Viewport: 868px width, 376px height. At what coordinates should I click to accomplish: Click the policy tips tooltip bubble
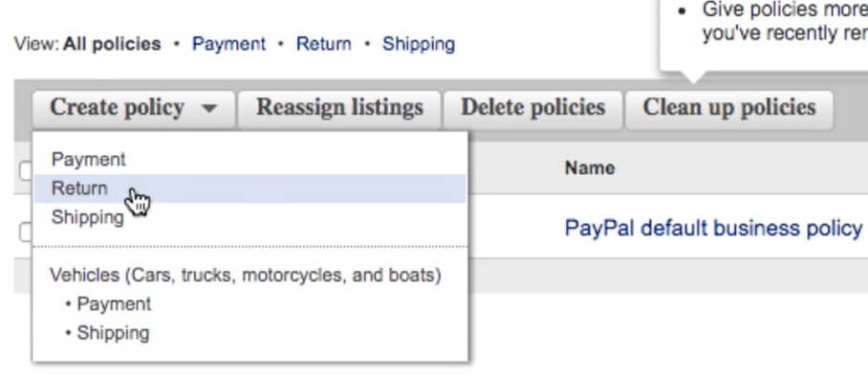pyautogui.click(x=764, y=35)
